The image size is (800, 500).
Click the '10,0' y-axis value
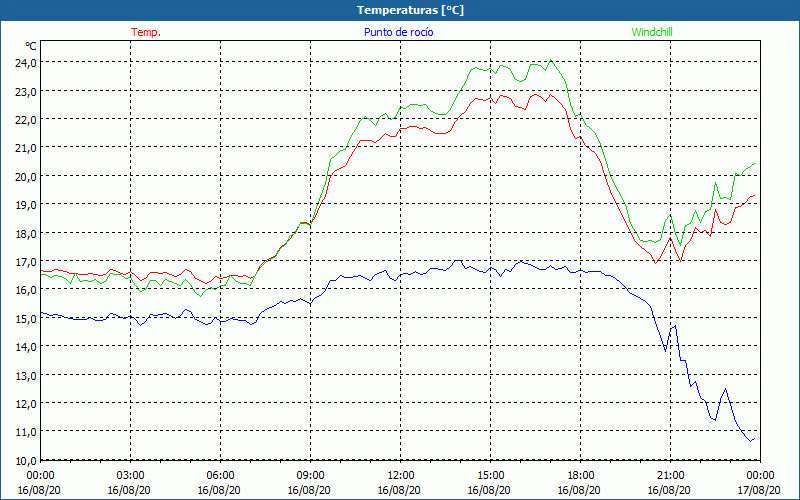(x=26, y=460)
